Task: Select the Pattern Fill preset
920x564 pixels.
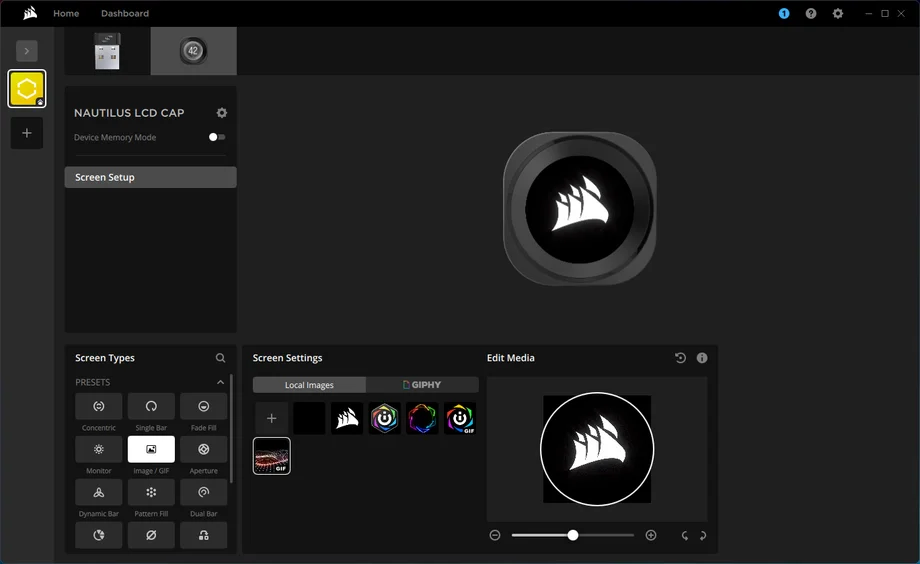Action: click(151, 492)
